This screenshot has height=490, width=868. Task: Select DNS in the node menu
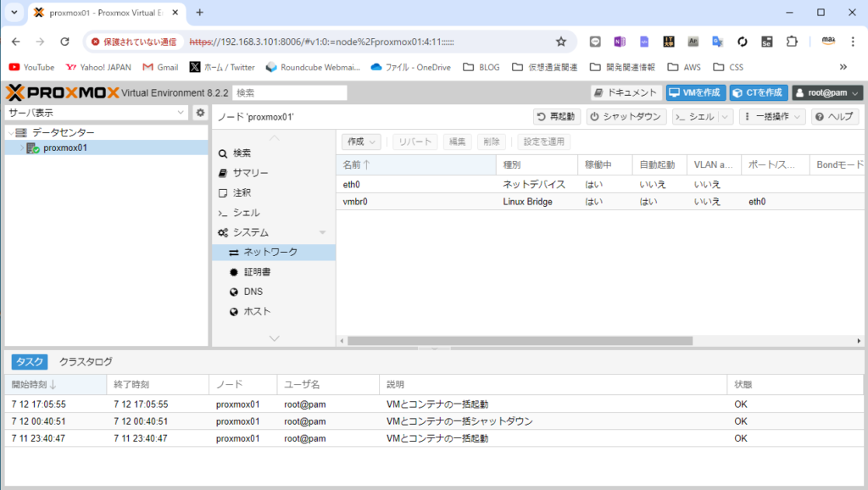click(253, 292)
